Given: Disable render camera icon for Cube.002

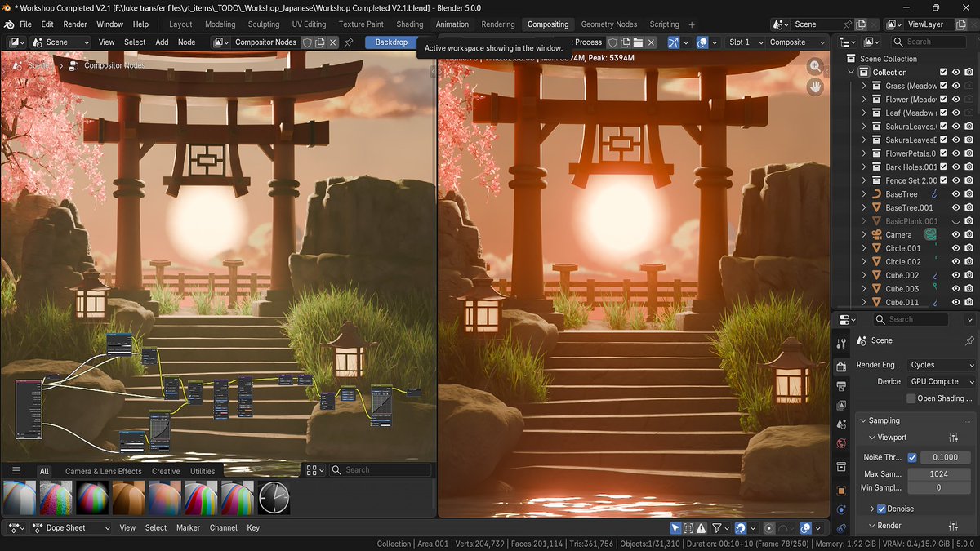Looking at the screenshot, I should [969, 275].
